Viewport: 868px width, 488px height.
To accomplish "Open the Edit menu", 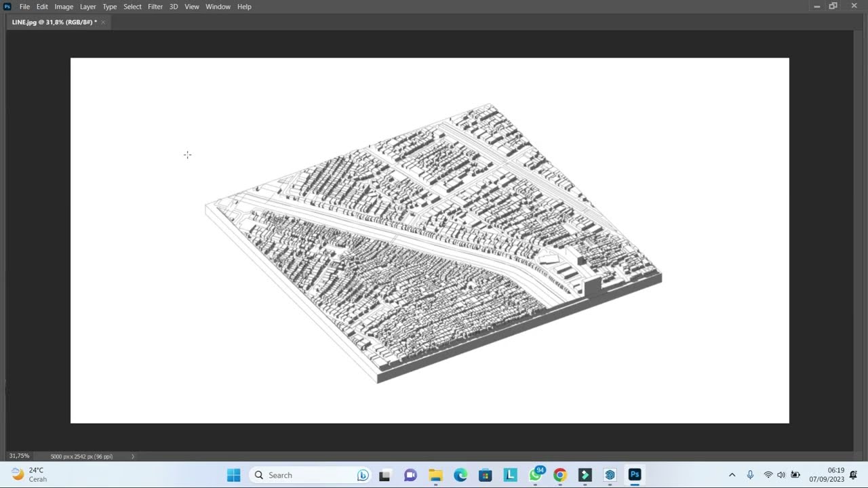I will (x=42, y=7).
